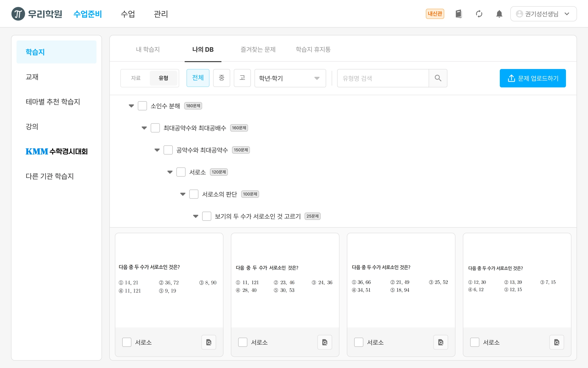This screenshot has width=588, height=368.
Task: Collapse the 최대공약수와 최대공배수 node
Action: pos(144,128)
